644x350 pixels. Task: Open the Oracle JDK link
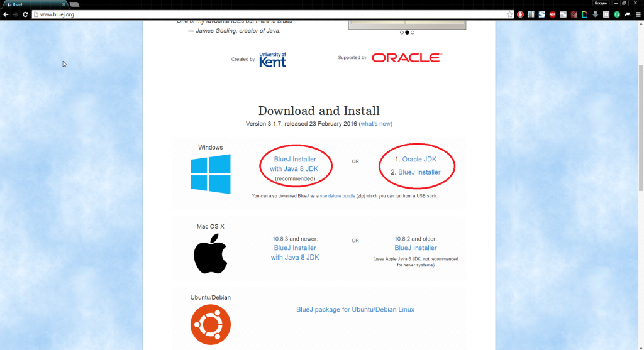click(x=419, y=159)
